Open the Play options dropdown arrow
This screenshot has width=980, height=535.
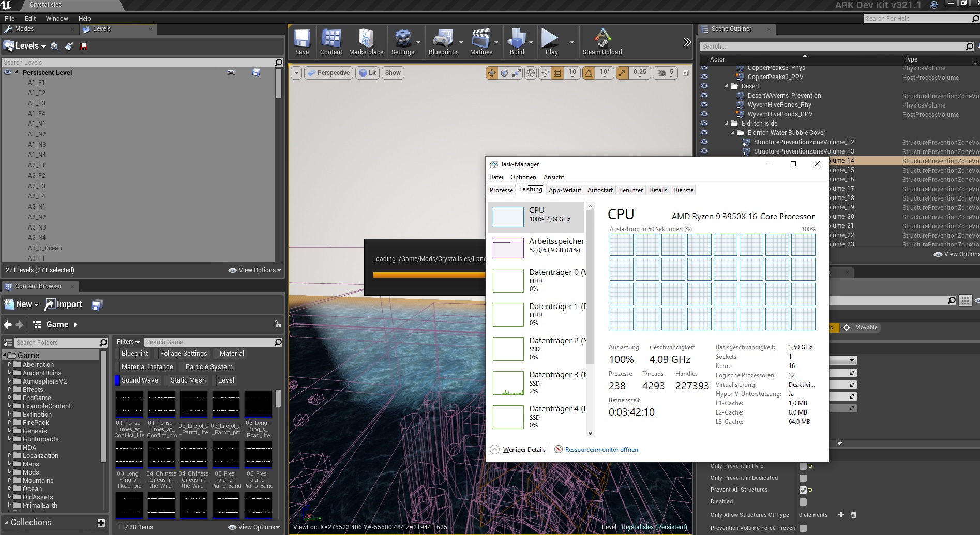(571, 42)
